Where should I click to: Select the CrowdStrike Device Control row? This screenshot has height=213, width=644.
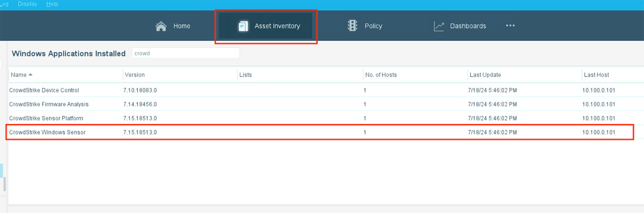coord(326,90)
